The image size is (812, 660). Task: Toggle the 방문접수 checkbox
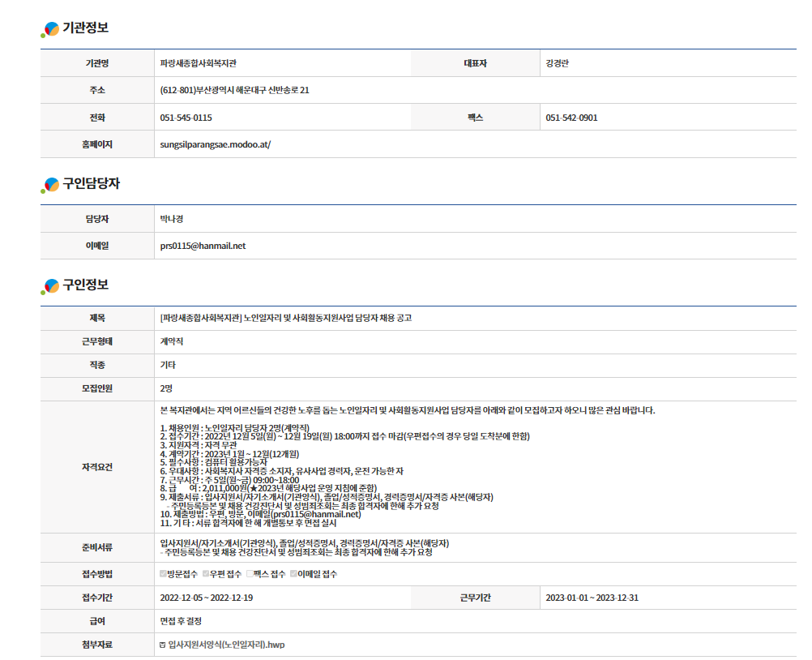[163, 573]
